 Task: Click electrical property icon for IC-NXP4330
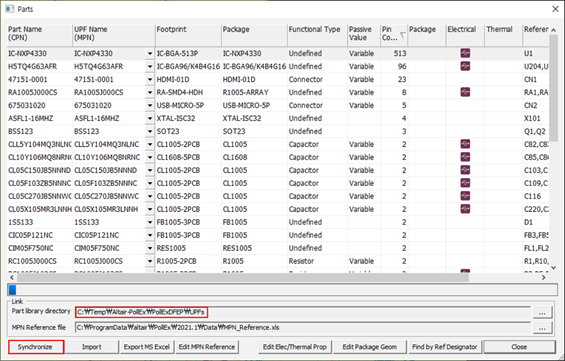pyautogui.click(x=465, y=53)
